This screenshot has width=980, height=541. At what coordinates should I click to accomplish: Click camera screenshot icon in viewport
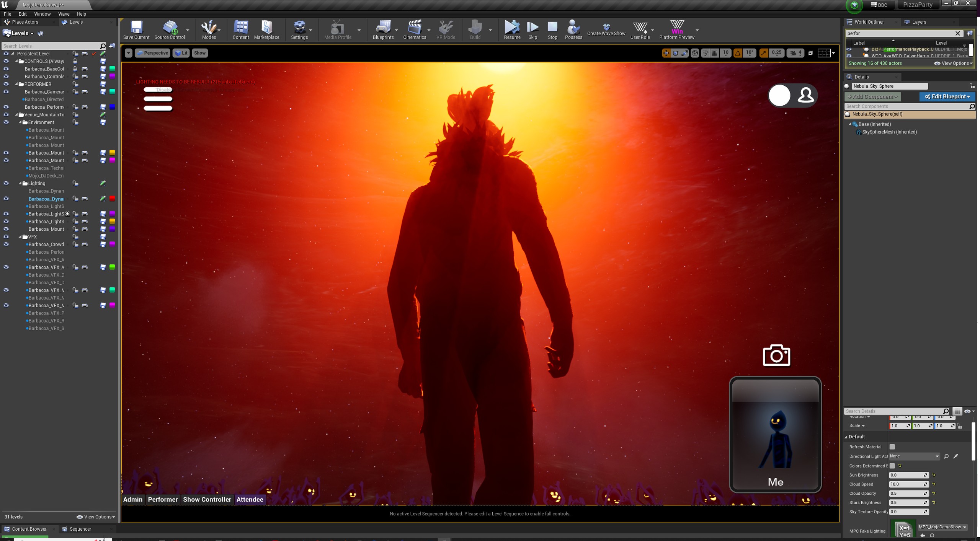pos(776,355)
